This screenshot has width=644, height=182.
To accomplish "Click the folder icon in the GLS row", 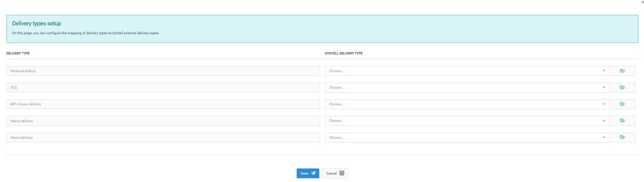I will [x=622, y=87].
